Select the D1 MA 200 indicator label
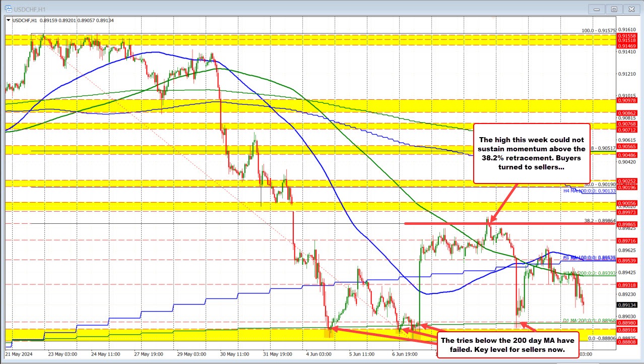Screen dimensions: 644x364 (x=589, y=321)
